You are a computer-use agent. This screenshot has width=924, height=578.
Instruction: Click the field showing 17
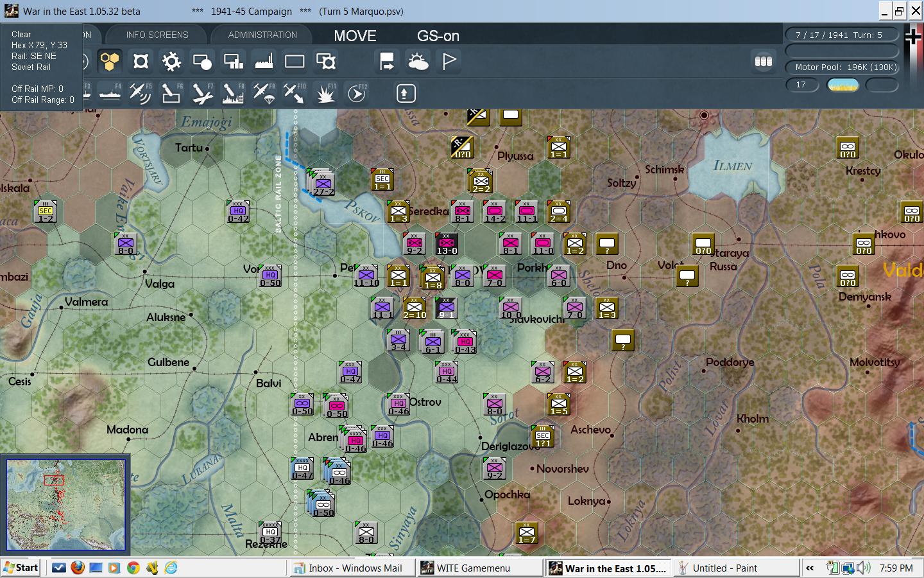click(x=802, y=85)
